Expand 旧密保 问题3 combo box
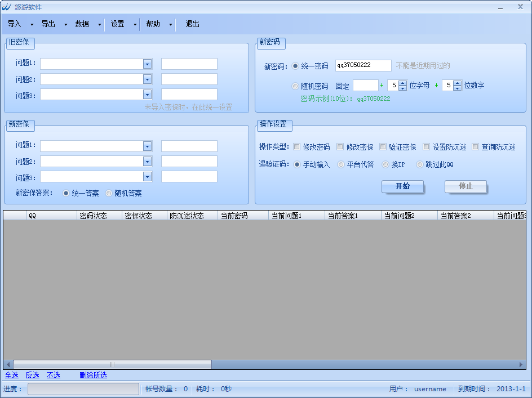Screen dimensions: 532x398 (x=147, y=95)
